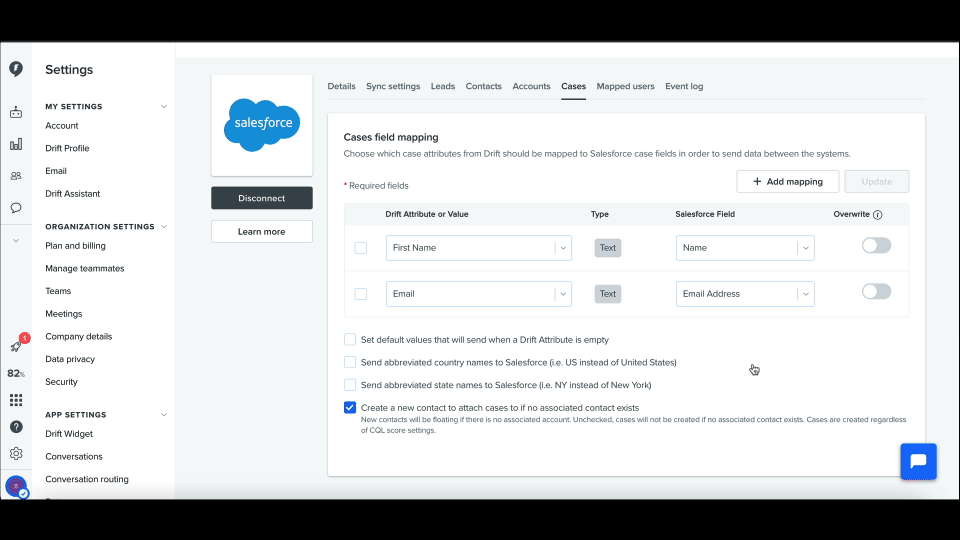Switch to the Details tab
960x540 pixels.
tap(341, 86)
